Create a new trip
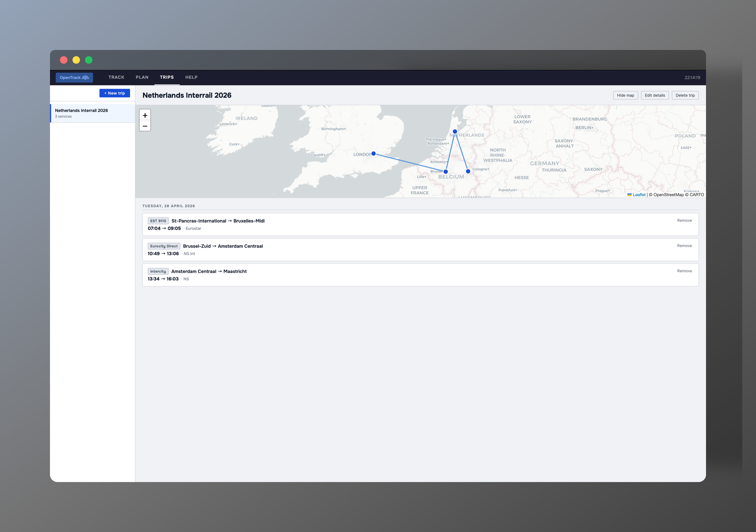This screenshot has width=756, height=532. coord(115,93)
